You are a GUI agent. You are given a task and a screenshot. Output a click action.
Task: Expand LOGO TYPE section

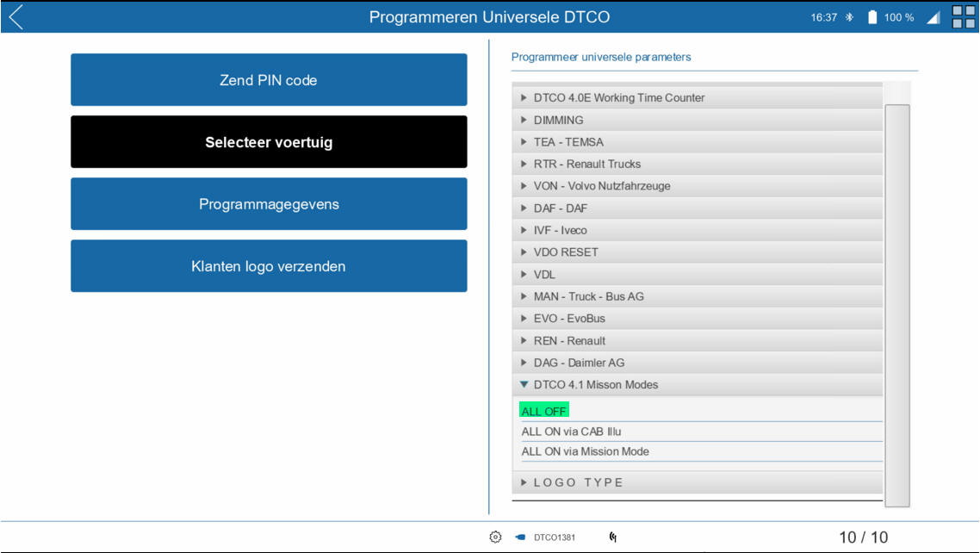click(x=697, y=482)
